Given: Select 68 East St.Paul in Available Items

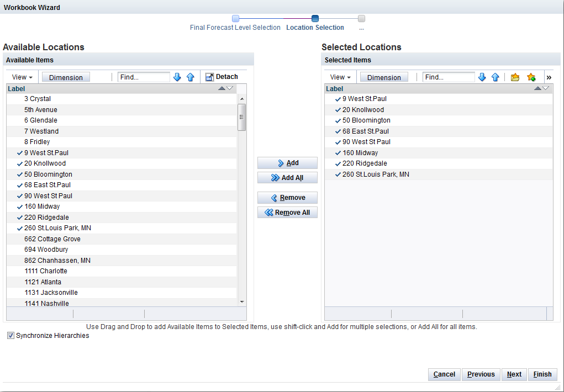Looking at the screenshot, I should pos(122,185).
